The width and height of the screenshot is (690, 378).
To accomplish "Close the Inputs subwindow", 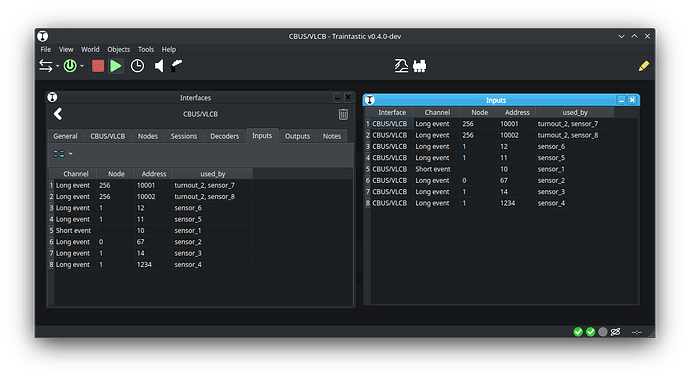I will (632, 100).
